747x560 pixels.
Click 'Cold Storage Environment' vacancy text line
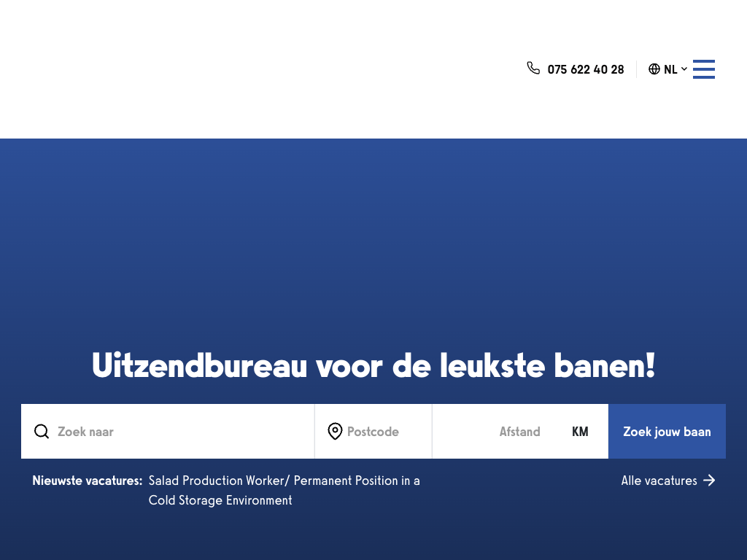coord(220,500)
